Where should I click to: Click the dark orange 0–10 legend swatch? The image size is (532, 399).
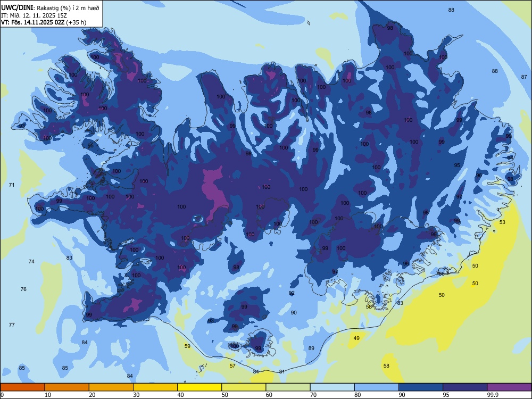(22, 387)
